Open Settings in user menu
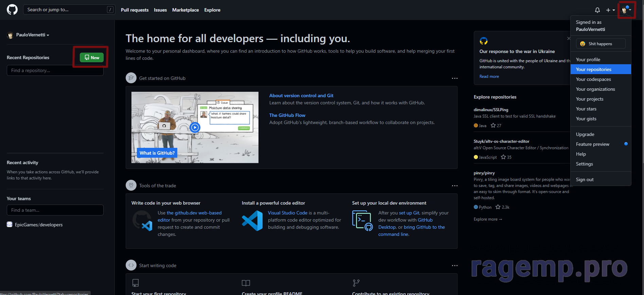The height and width of the screenshot is (295, 644). tap(601, 164)
